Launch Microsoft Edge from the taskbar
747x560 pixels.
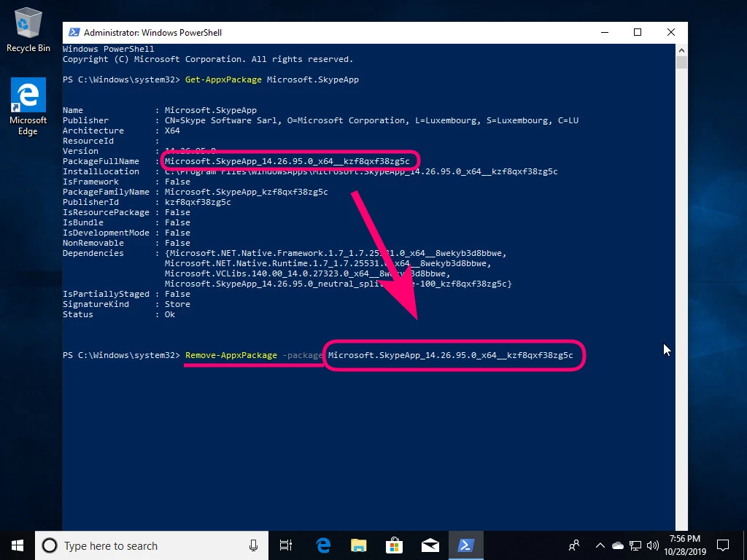(322, 545)
